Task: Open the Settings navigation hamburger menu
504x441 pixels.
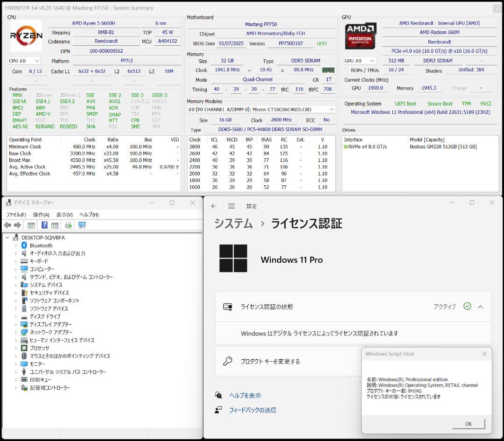Action: click(x=231, y=206)
